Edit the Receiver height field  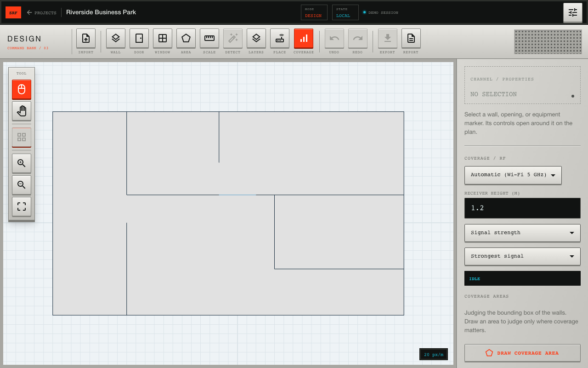tap(522, 208)
